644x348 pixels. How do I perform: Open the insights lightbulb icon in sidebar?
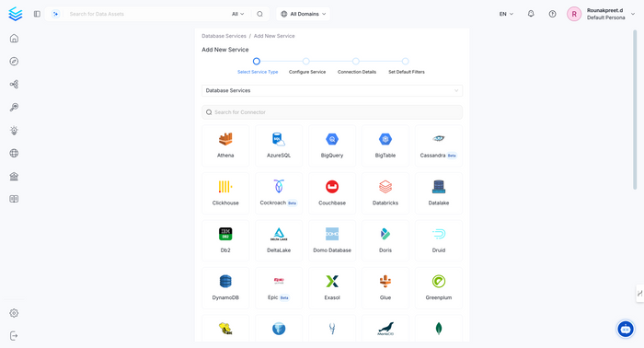click(14, 131)
